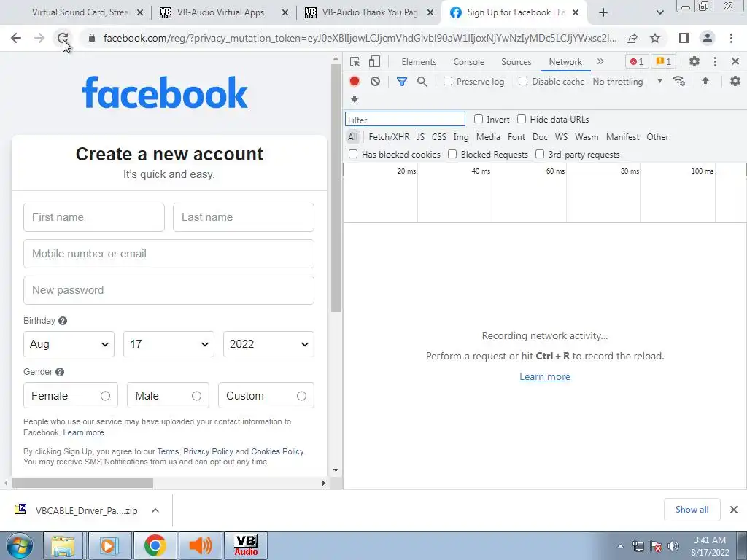Switch to the Console DevTools tab
The height and width of the screenshot is (560, 747).
(x=469, y=62)
